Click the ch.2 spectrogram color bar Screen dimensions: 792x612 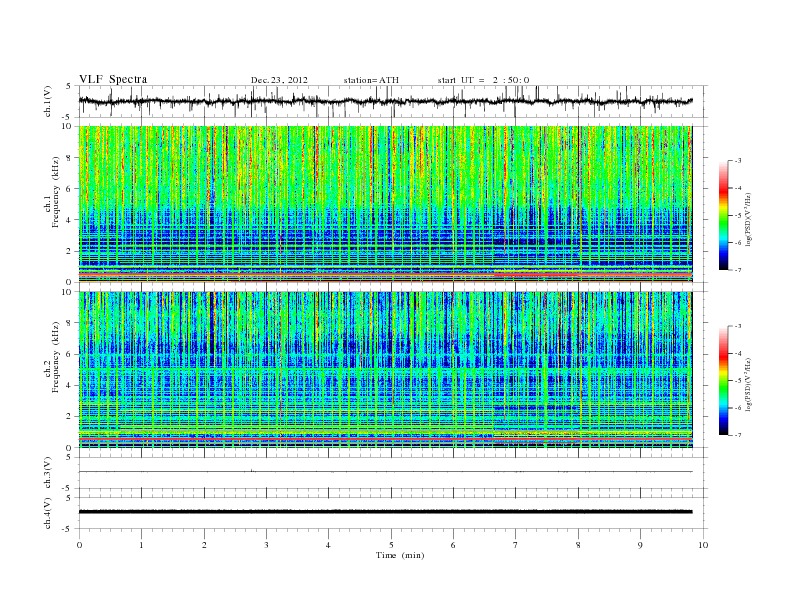723,381
